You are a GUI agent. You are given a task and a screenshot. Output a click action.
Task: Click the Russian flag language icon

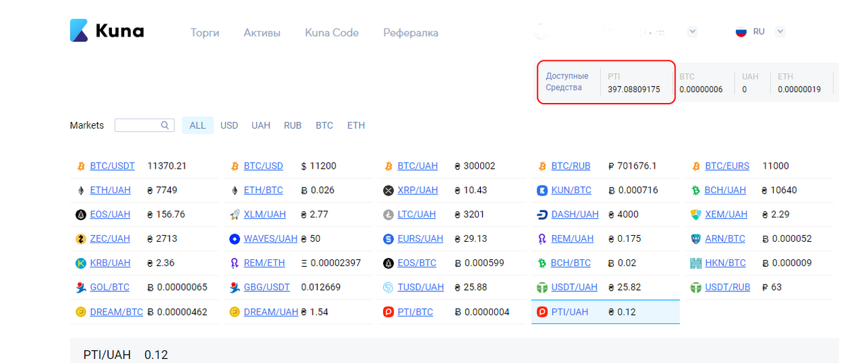point(741,32)
